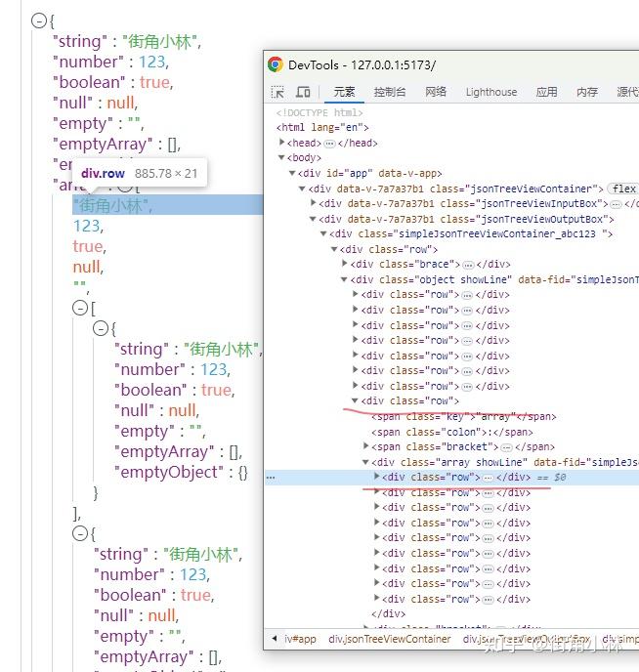Click the flex badge on jsonTreeViewContainer
The height and width of the screenshot is (672, 639).
[623, 189]
